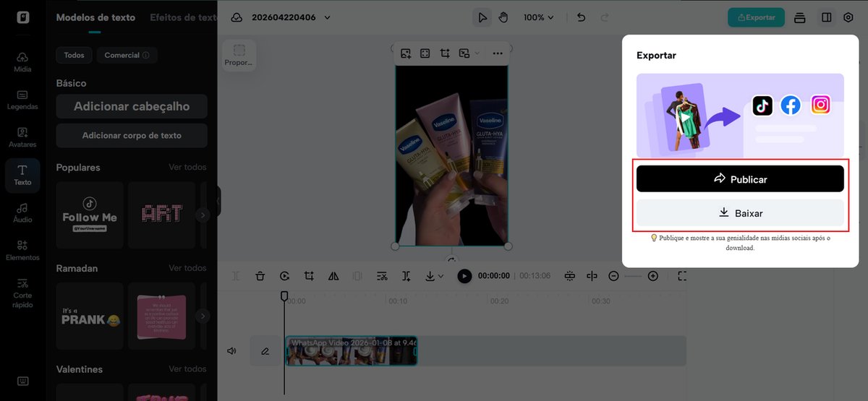
Task: Mute the track with the speaker icon
Action: tap(231, 351)
